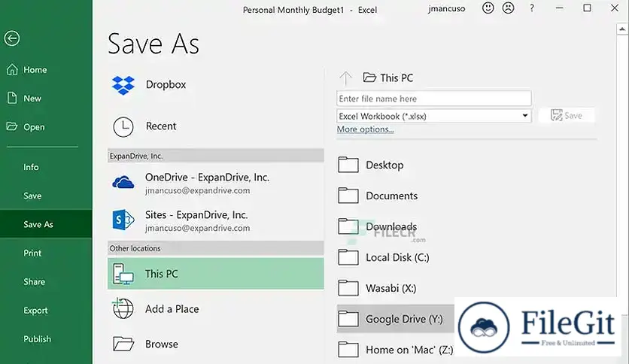Viewport: 629px width, 364px height.
Task: Click the Desktop folder name
Action: (384, 165)
